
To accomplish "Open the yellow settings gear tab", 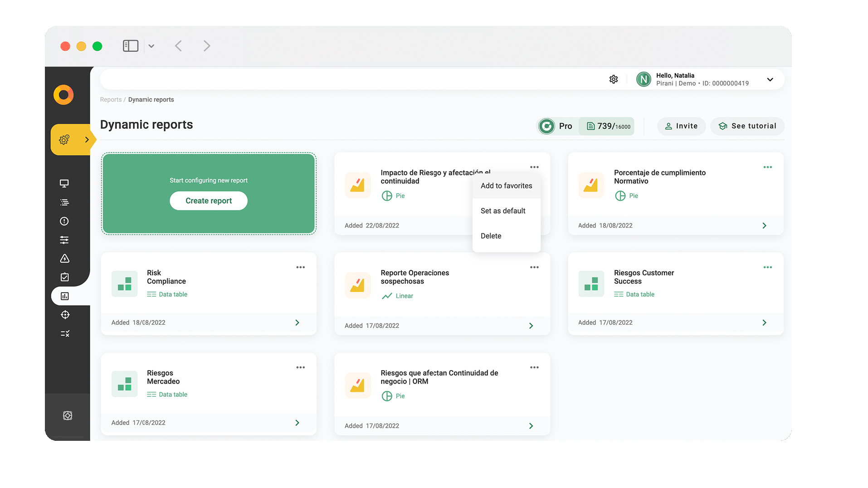I will click(64, 140).
